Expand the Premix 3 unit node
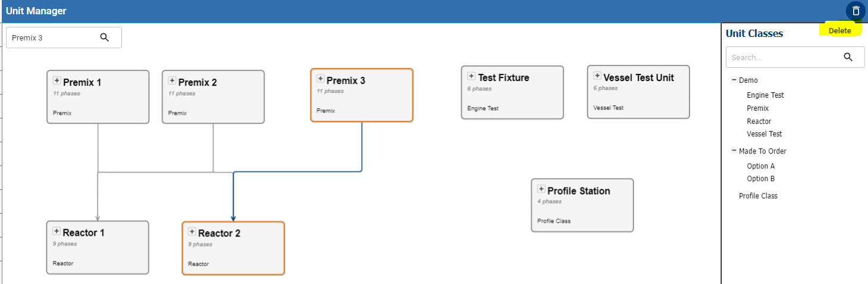This screenshot has width=868, height=284. coord(321,79)
